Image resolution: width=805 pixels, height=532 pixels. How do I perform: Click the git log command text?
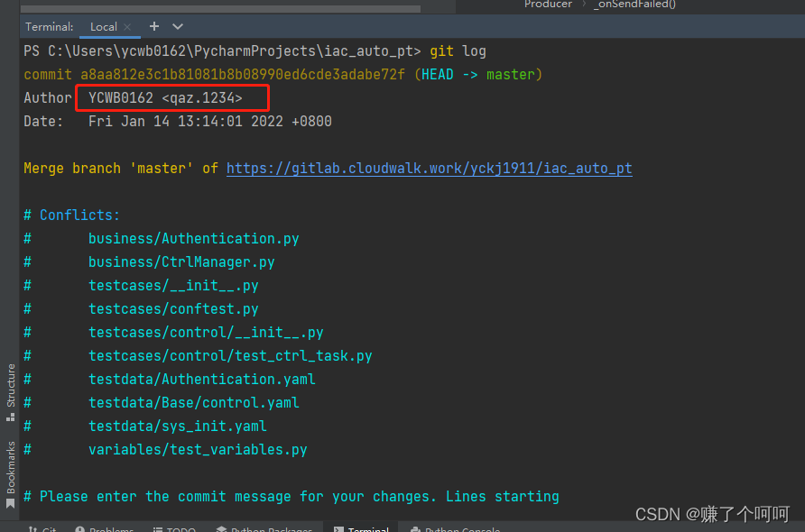(x=458, y=51)
